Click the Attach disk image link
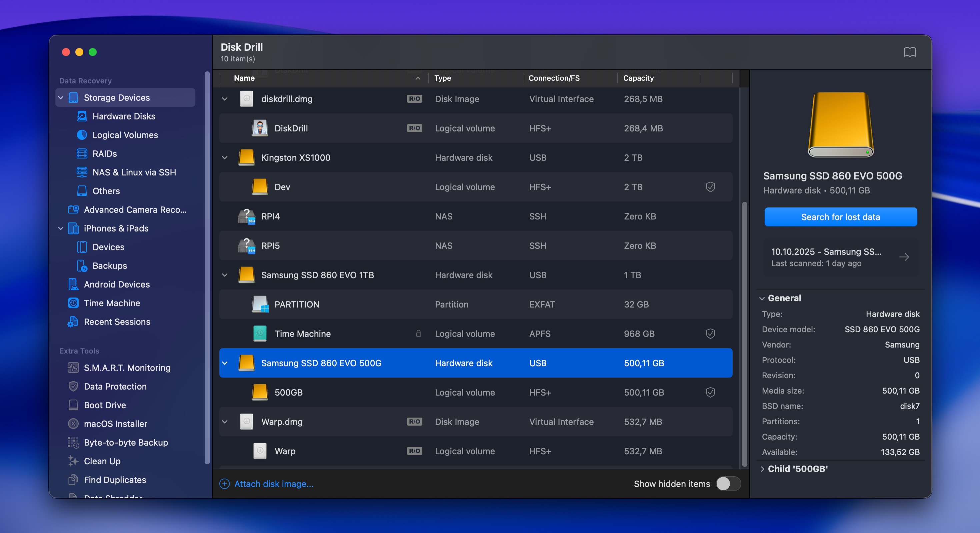The height and width of the screenshot is (533, 980). [274, 484]
